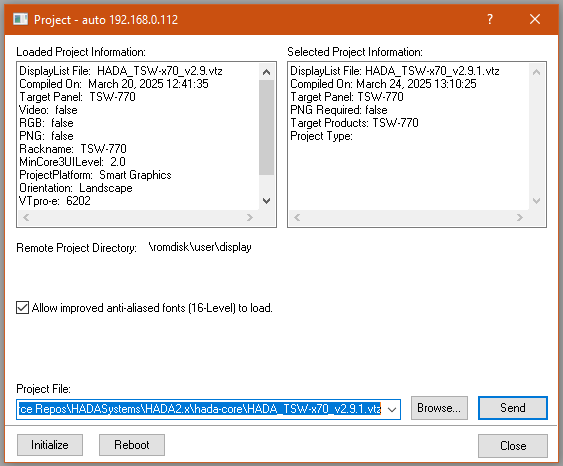Send the selected project file
The height and width of the screenshot is (466, 563).
[x=513, y=408]
